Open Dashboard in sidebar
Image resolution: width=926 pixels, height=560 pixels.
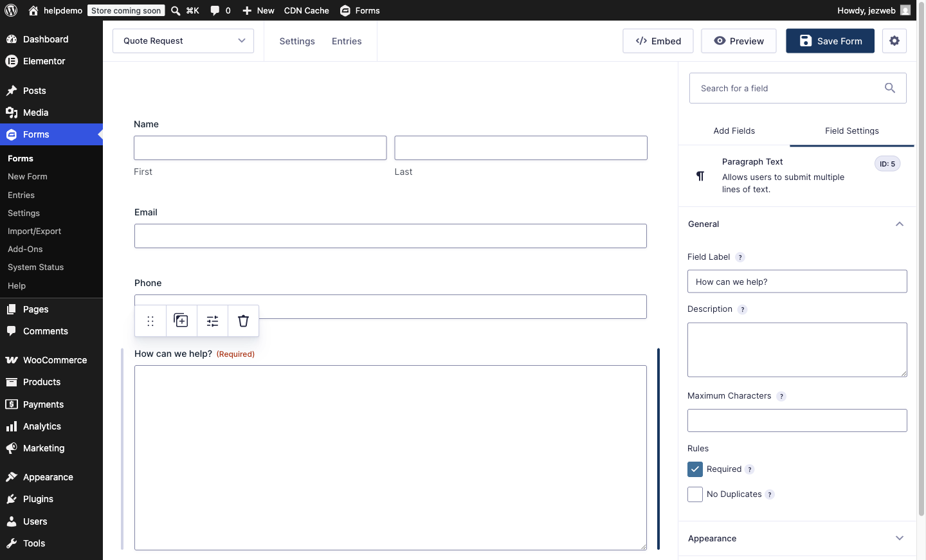click(51, 39)
